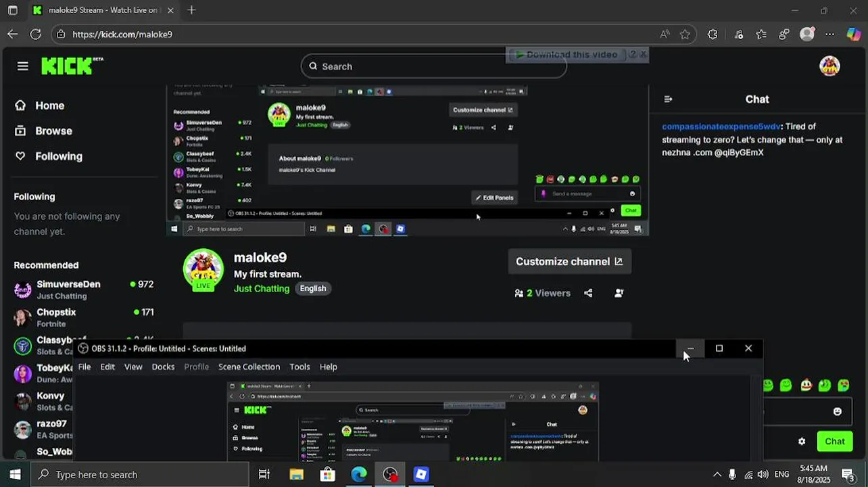Click the compassionateexpense5wdv chat username

point(721,126)
